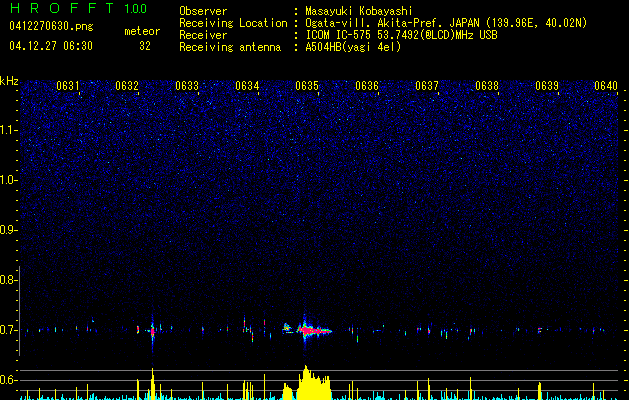629x400 pixels.
Task: Click the date stamp 04.12.27 06:30
Action: click(51, 46)
